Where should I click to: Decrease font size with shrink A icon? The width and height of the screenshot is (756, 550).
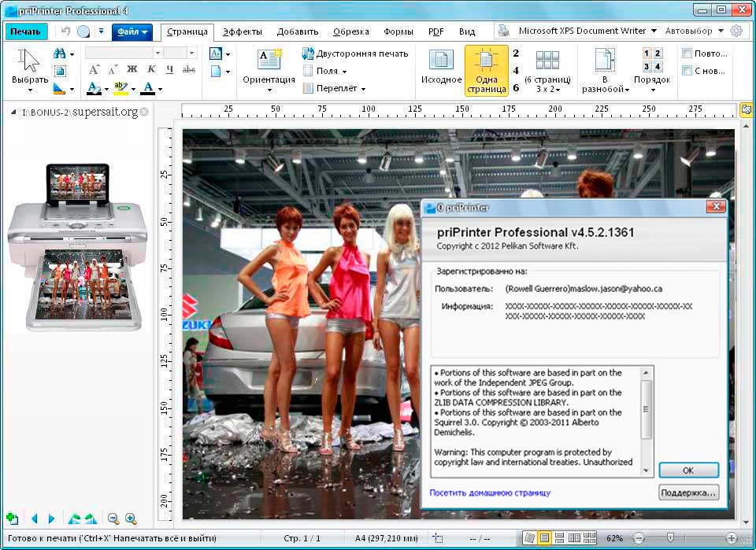[x=113, y=70]
